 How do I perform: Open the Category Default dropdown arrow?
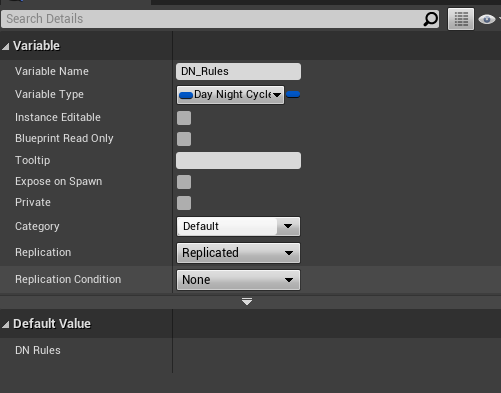tap(288, 226)
